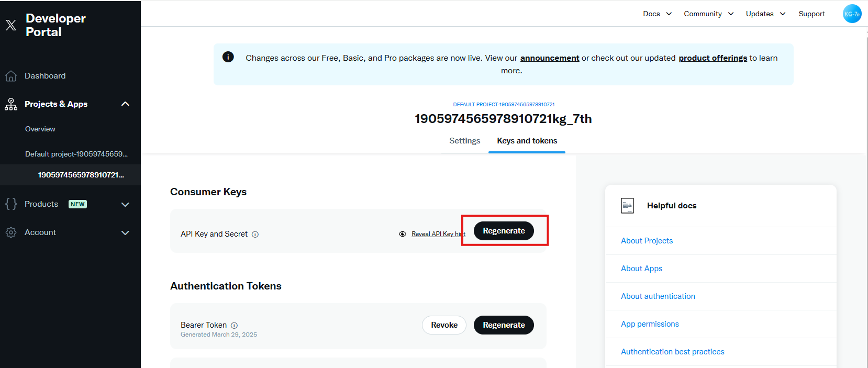
Task: Open the Updates dropdown menu
Action: (x=765, y=14)
